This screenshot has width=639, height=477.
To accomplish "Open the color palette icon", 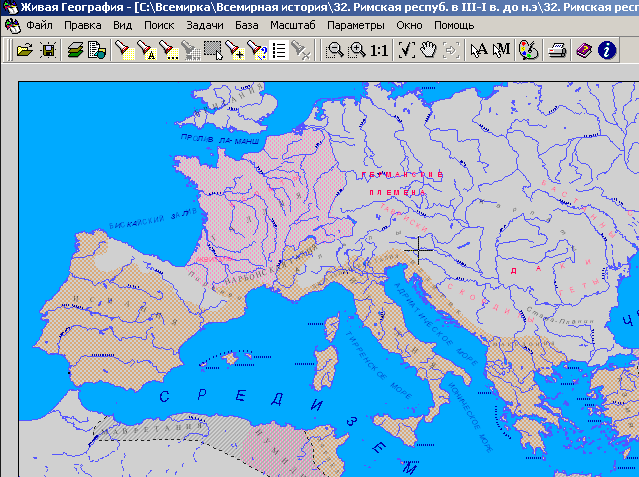I will [x=529, y=49].
